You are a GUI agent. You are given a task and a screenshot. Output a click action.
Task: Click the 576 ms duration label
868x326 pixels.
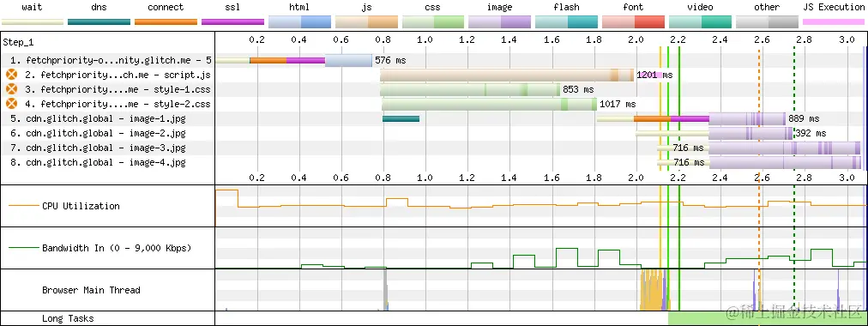coord(390,60)
